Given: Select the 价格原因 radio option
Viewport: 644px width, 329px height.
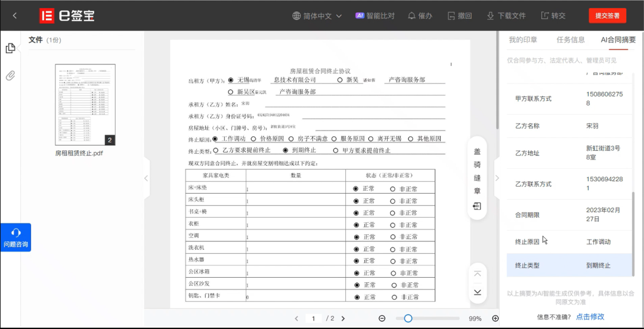Looking at the screenshot, I should (253, 139).
